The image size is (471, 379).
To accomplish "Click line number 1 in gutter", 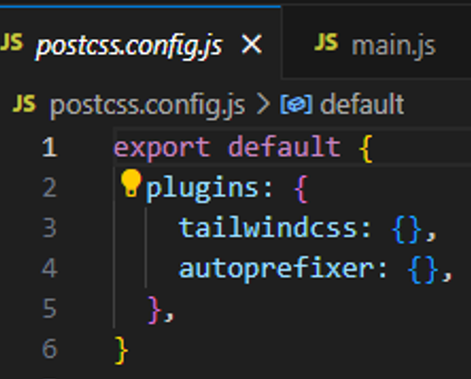I will click(x=50, y=147).
